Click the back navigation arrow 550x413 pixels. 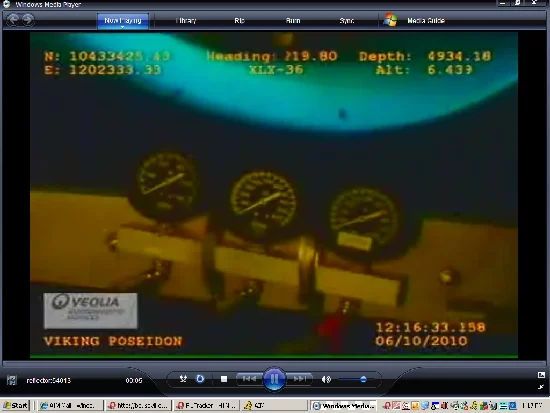click(x=13, y=20)
